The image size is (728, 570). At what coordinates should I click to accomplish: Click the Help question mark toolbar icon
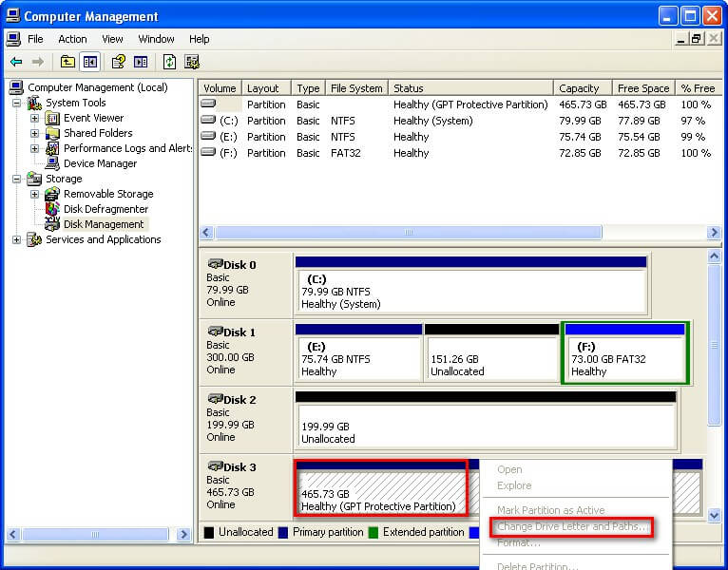[x=119, y=62]
